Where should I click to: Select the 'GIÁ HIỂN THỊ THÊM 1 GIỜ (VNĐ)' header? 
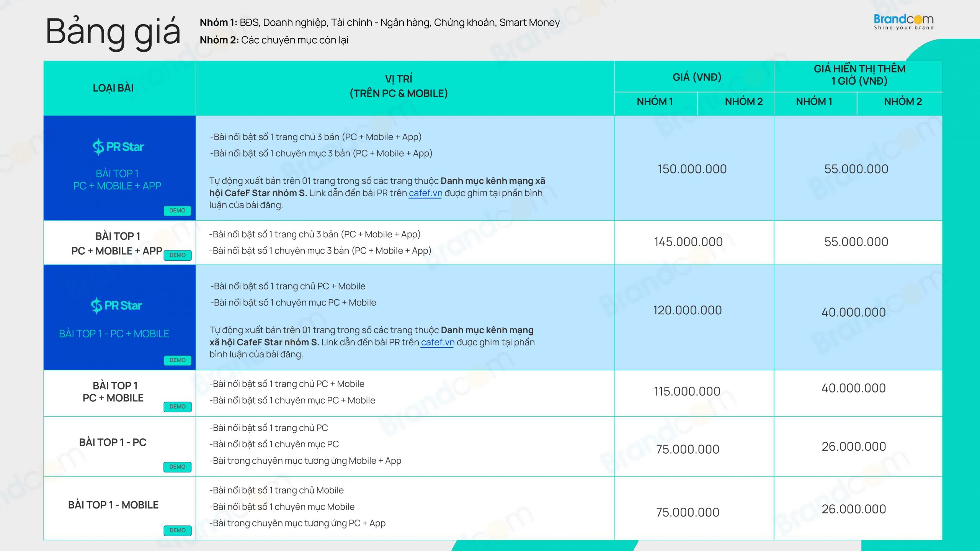(x=859, y=75)
